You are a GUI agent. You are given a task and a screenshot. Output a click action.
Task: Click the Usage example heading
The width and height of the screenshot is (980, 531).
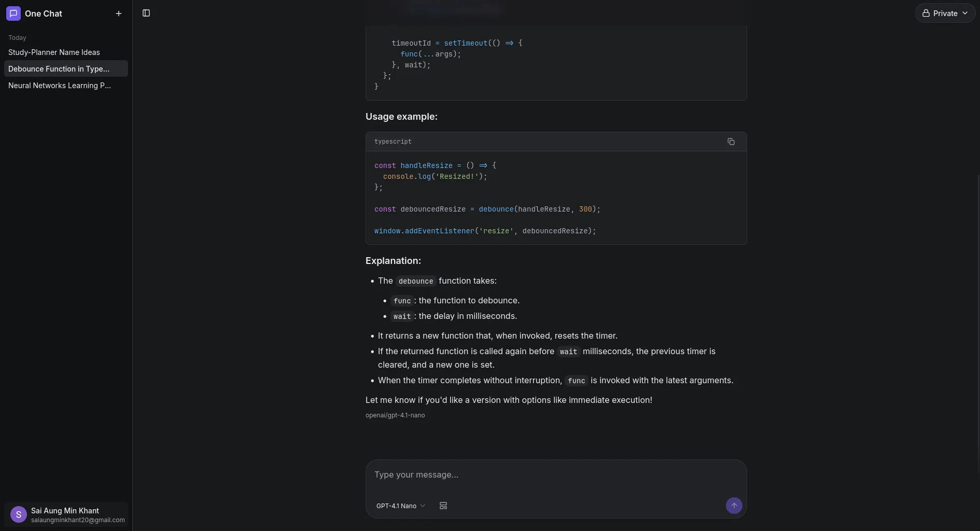[401, 117]
